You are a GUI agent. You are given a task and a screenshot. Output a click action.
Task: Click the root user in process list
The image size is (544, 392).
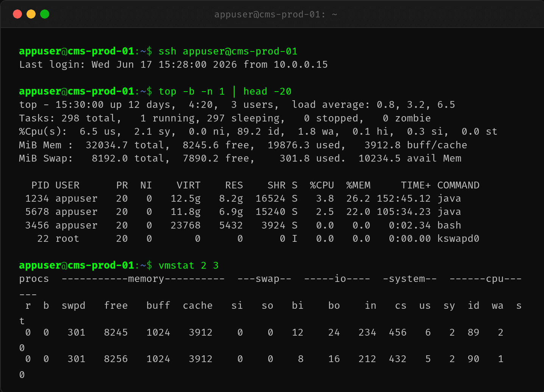click(67, 238)
